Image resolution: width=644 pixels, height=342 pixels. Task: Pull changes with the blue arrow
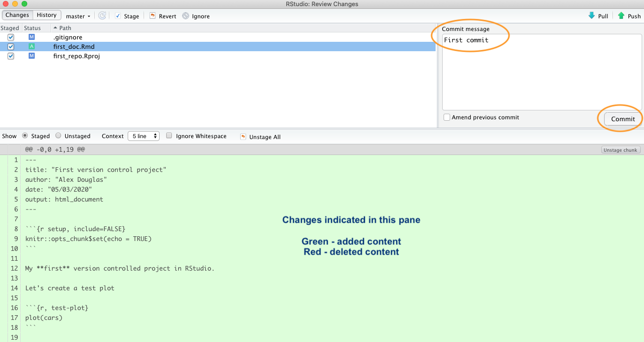point(591,16)
